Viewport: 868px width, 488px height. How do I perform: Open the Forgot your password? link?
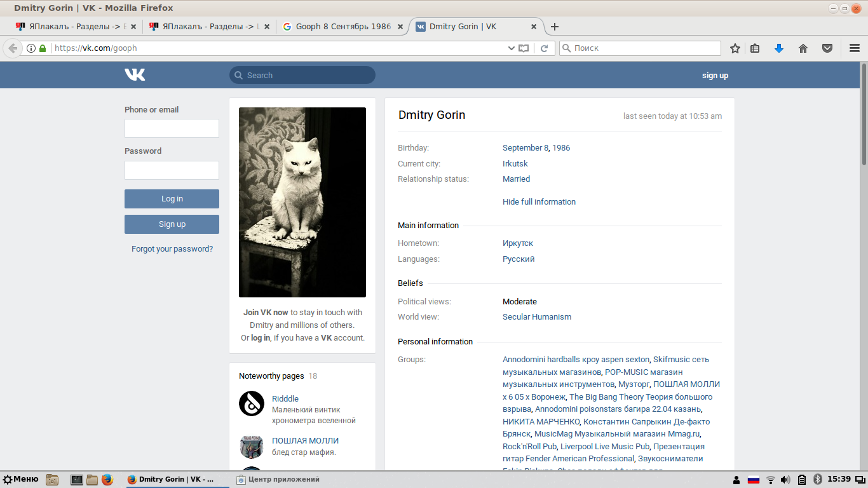point(172,249)
